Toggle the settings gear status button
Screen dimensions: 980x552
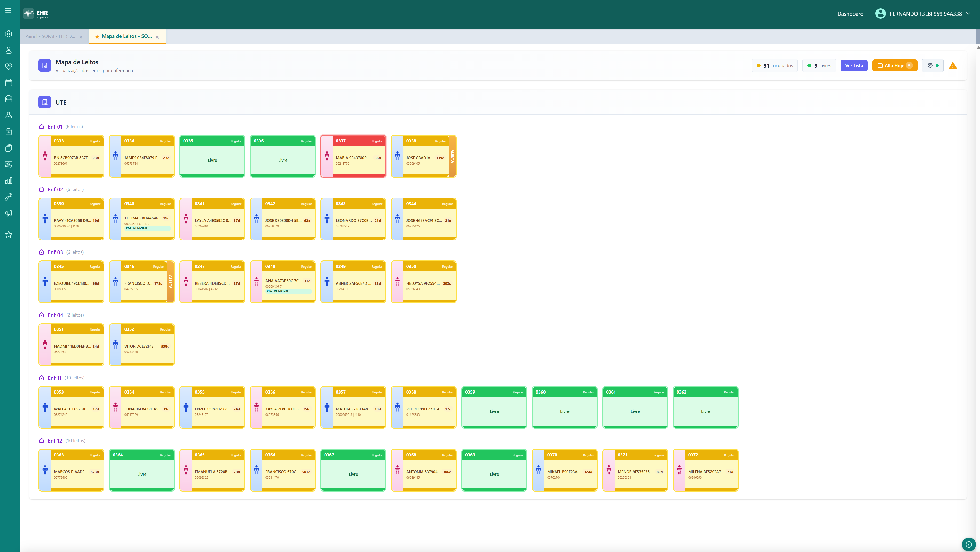[932, 65]
